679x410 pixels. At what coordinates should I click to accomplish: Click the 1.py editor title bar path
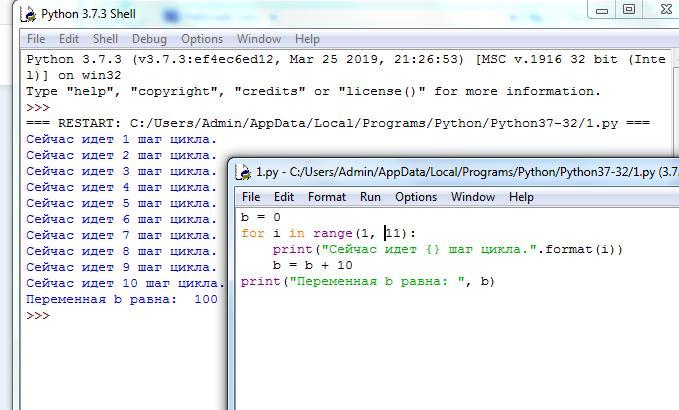coord(467,172)
